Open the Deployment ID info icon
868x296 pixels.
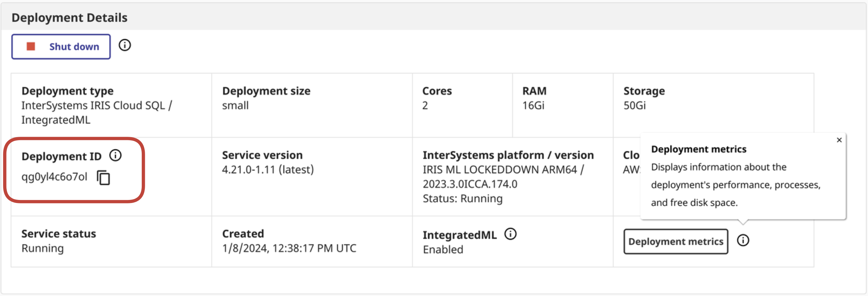tap(115, 155)
